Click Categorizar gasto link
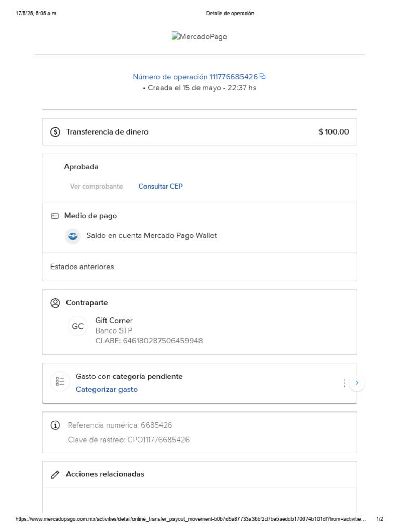This screenshot has height=532, width=399. [x=107, y=389]
